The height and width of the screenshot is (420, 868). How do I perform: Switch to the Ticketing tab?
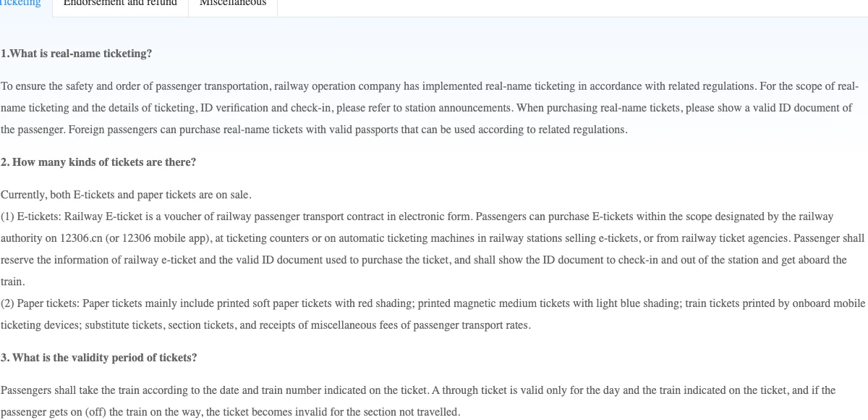[x=22, y=4]
